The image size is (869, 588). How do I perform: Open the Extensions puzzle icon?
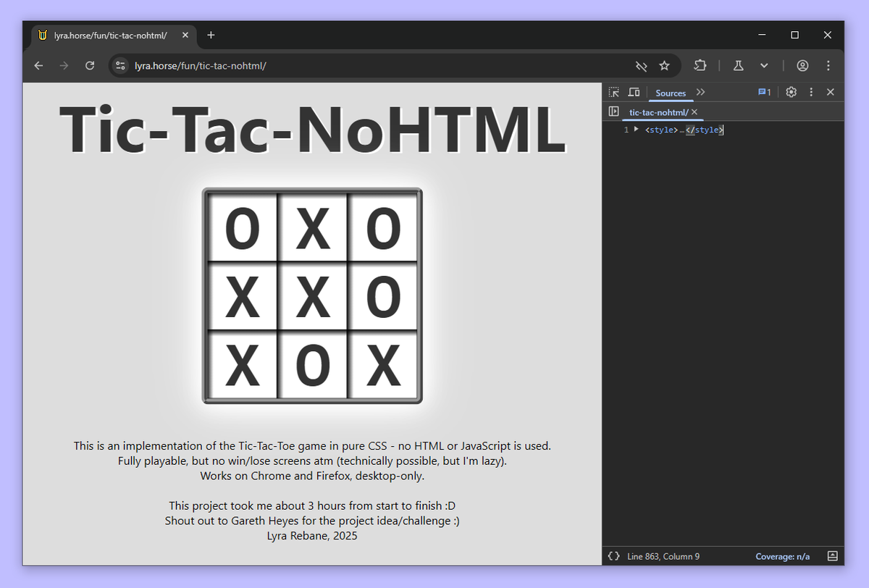(700, 65)
